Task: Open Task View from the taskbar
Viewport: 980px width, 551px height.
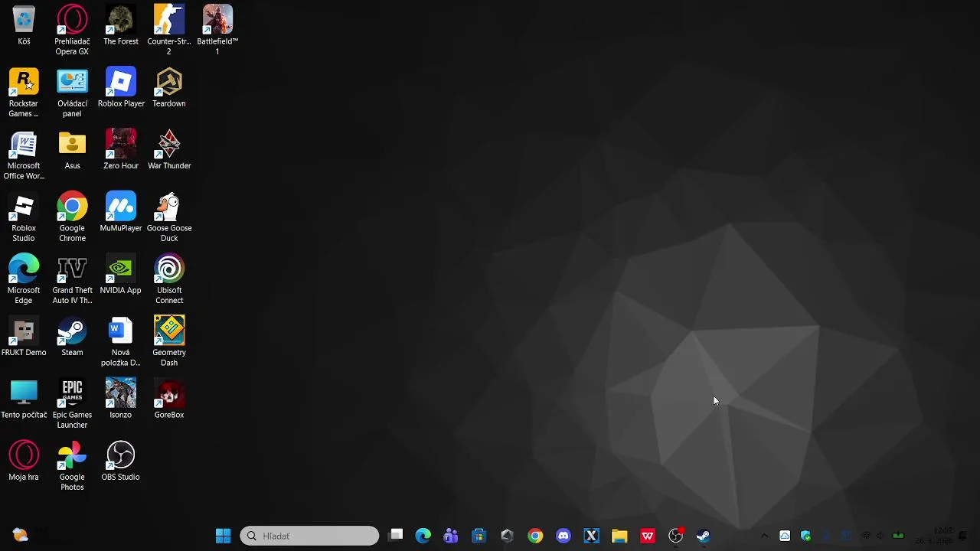Action: [x=395, y=536]
